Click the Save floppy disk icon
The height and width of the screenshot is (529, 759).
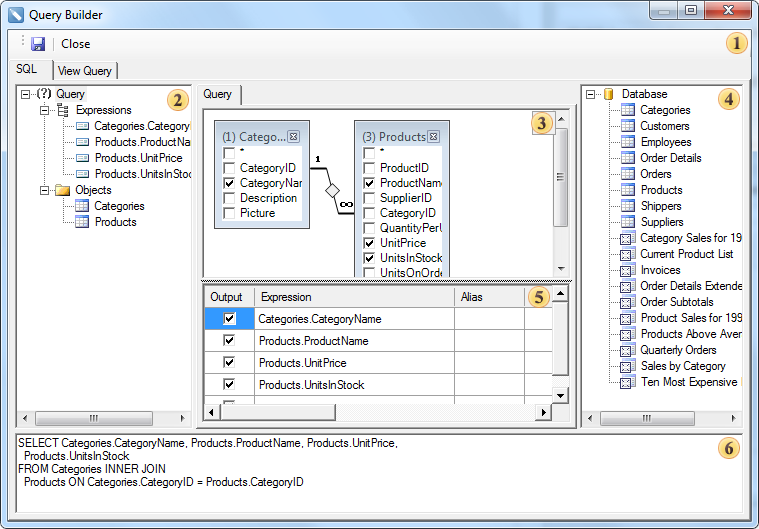pyautogui.click(x=38, y=44)
